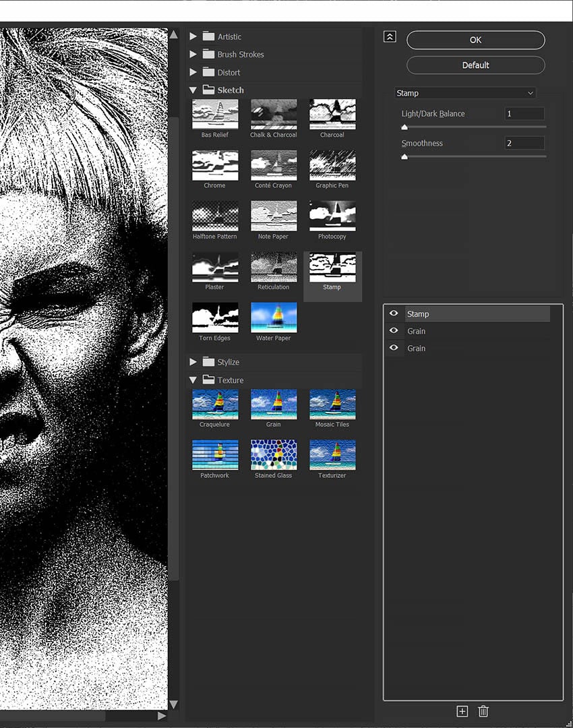Toggle visibility of the first Grain layer
The height and width of the screenshot is (728, 573).
coord(394,331)
